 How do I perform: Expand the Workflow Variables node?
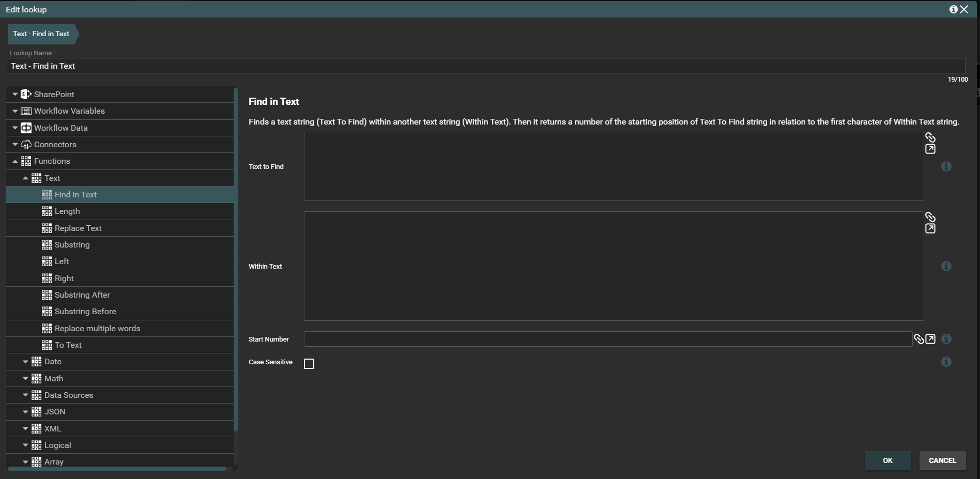click(x=15, y=111)
